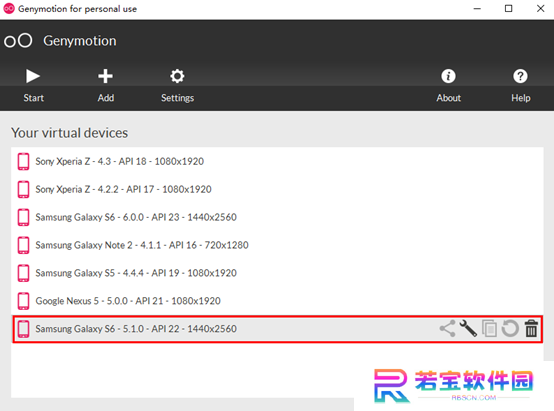Open Genymotion Settings
The image size is (554, 411).
pyautogui.click(x=177, y=86)
